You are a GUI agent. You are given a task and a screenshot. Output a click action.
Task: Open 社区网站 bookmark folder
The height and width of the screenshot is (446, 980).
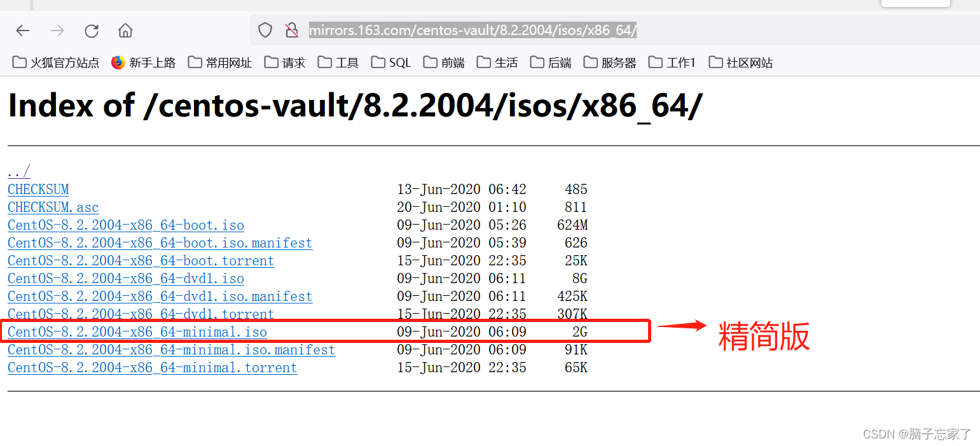tap(741, 62)
